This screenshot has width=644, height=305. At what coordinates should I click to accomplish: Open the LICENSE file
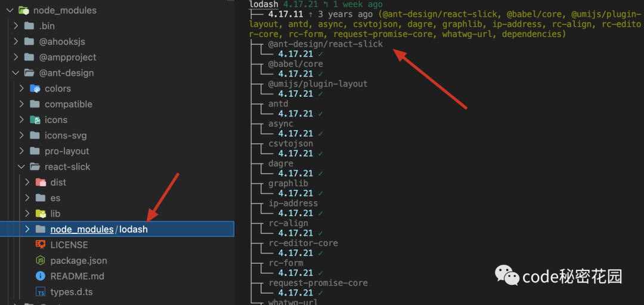point(69,245)
